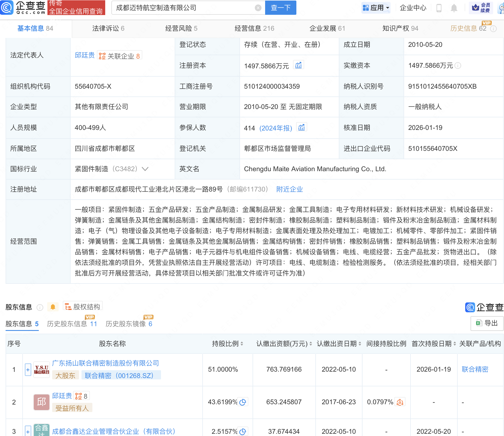Expand the 应用 dropdown menu
The height and width of the screenshot is (436, 504).
click(376, 8)
